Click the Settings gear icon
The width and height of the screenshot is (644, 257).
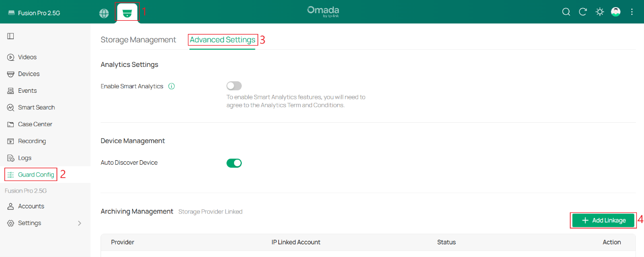coord(11,223)
